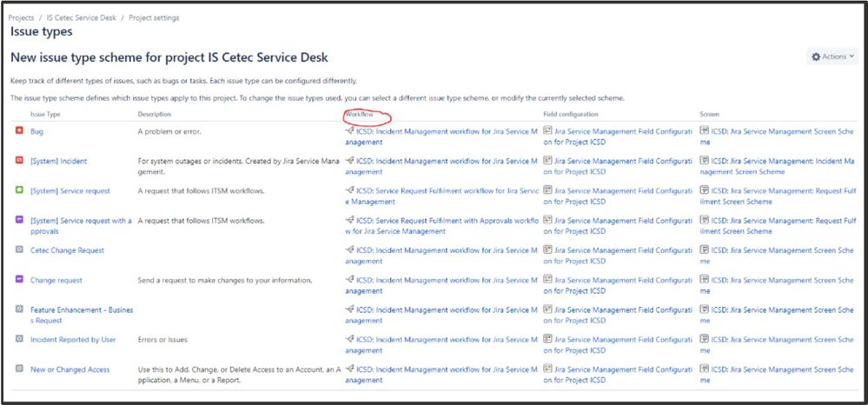The width and height of the screenshot is (868, 405).
Task: Click the Bug issue type icon
Action: tap(19, 131)
